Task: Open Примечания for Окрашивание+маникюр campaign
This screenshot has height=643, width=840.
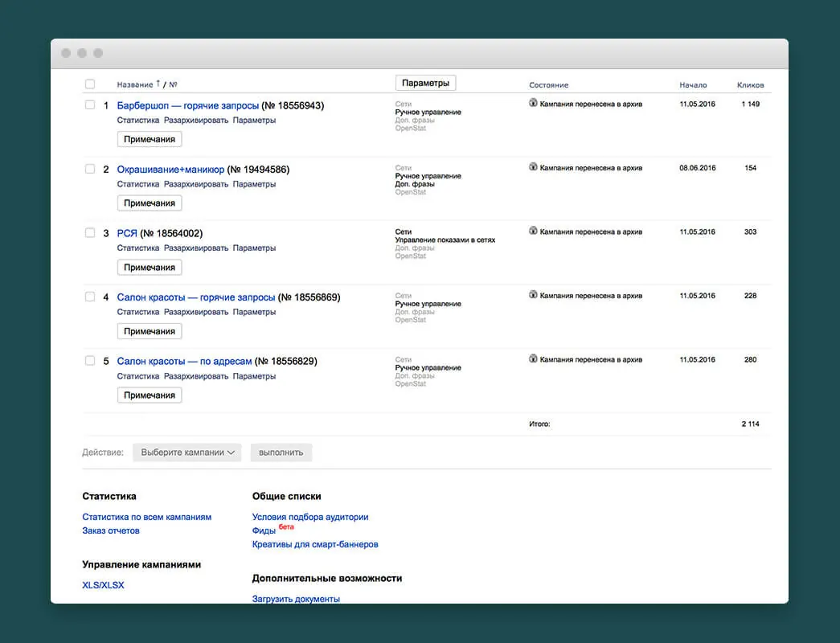Action: click(150, 203)
